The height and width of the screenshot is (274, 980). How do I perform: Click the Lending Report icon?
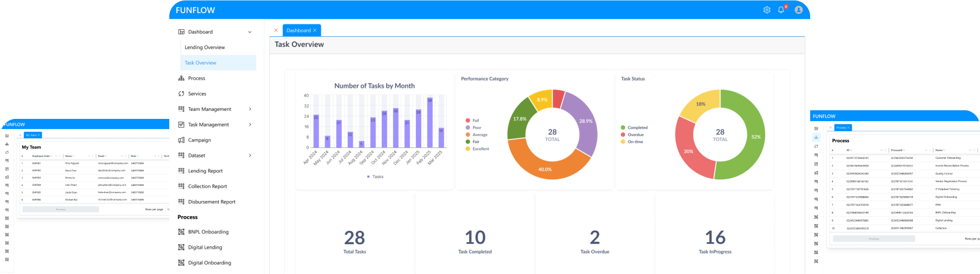(x=181, y=171)
